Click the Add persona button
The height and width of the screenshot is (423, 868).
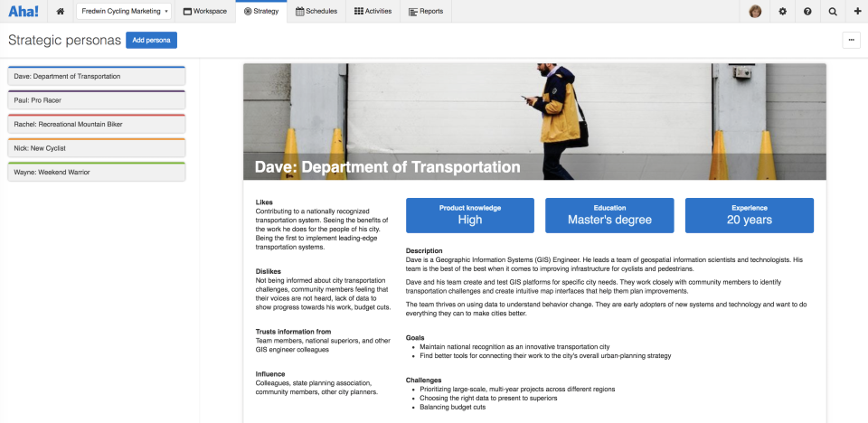(151, 41)
